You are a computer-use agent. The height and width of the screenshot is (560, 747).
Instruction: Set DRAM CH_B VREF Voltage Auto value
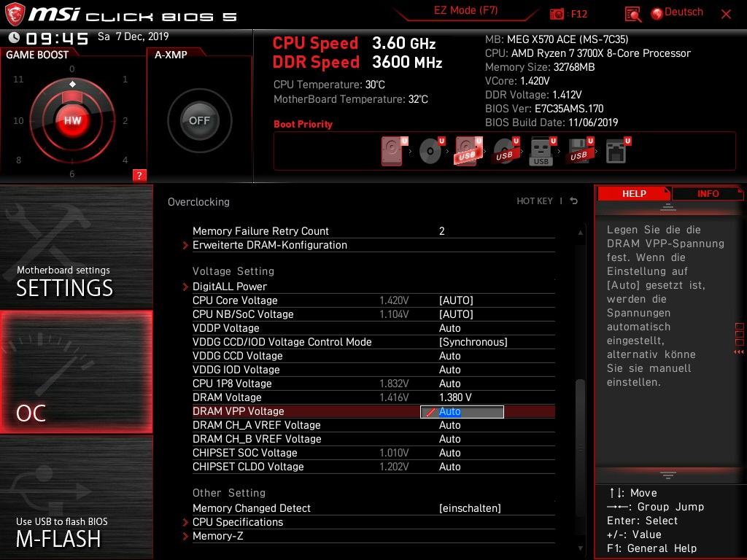[x=449, y=439]
